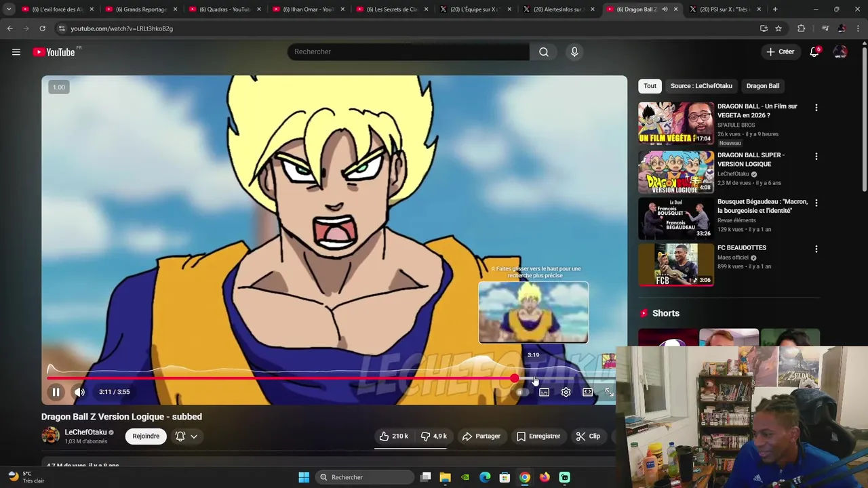The image size is (868, 488).
Task: Open a new browser tab
Action: [x=775, y=9]
